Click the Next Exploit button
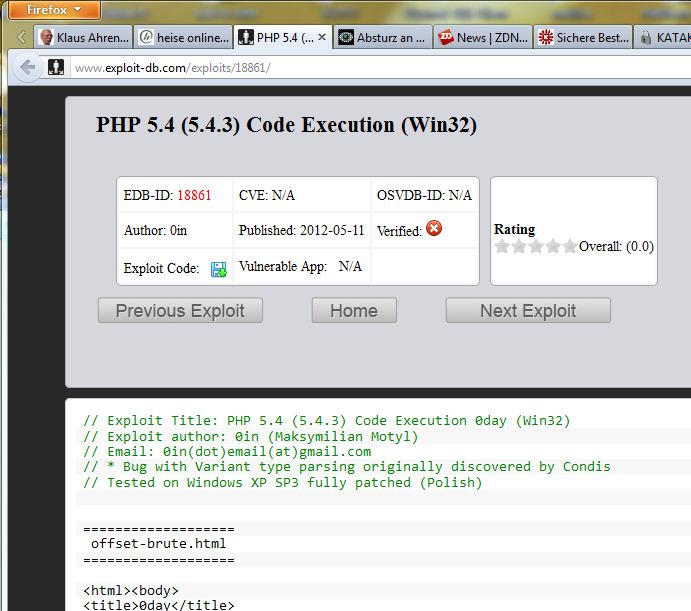 pos(528,310)
